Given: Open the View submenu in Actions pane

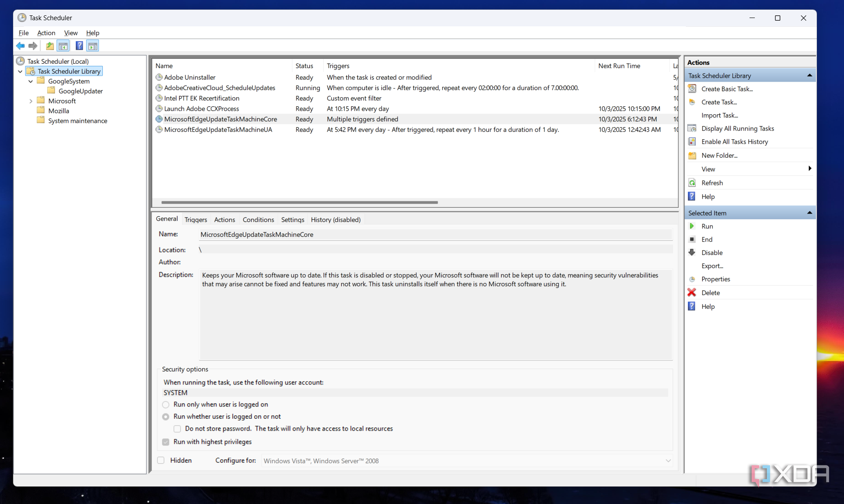Looking at the screenshot, I should [x=750, y=169].
